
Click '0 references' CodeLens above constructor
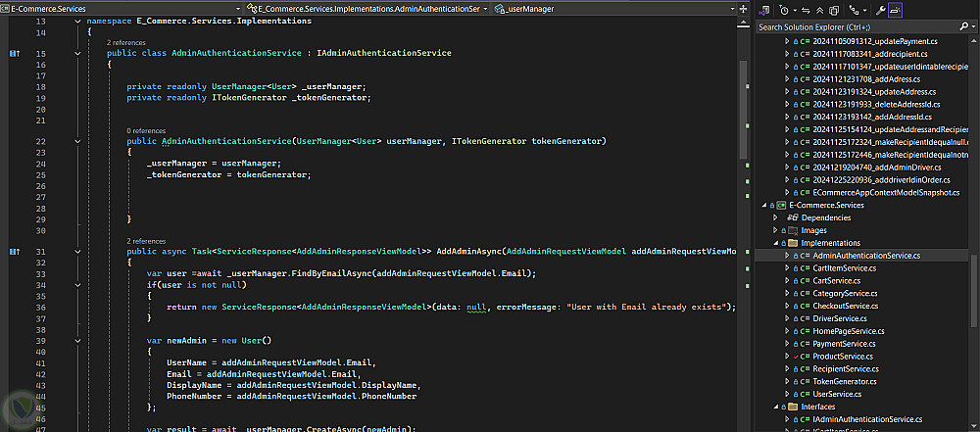(x=146, y=130)
